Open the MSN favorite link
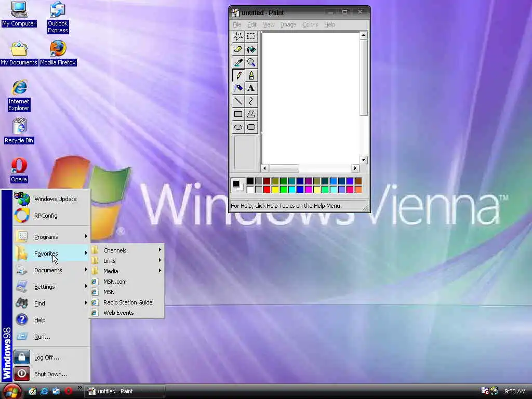Viewport: 532px width, 399px height. [127, 292]
